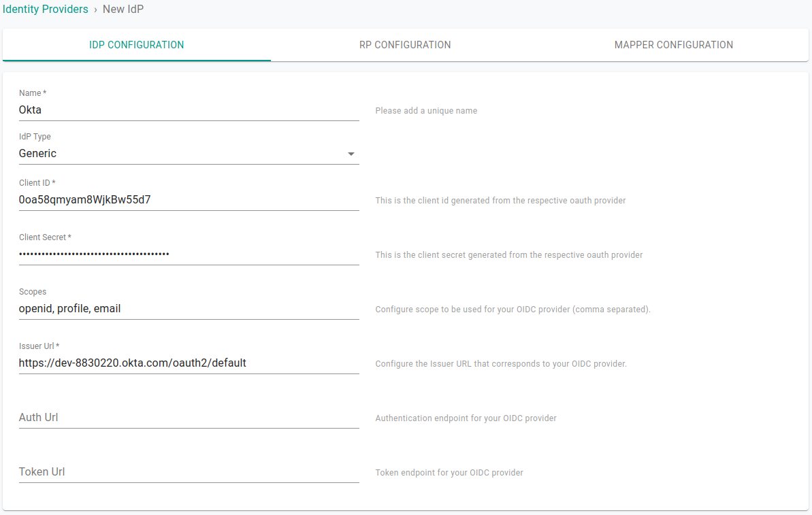Go back to Identity Providers breadcrumb link
This screenshot has width=812, height=515.
pos(46,10)
